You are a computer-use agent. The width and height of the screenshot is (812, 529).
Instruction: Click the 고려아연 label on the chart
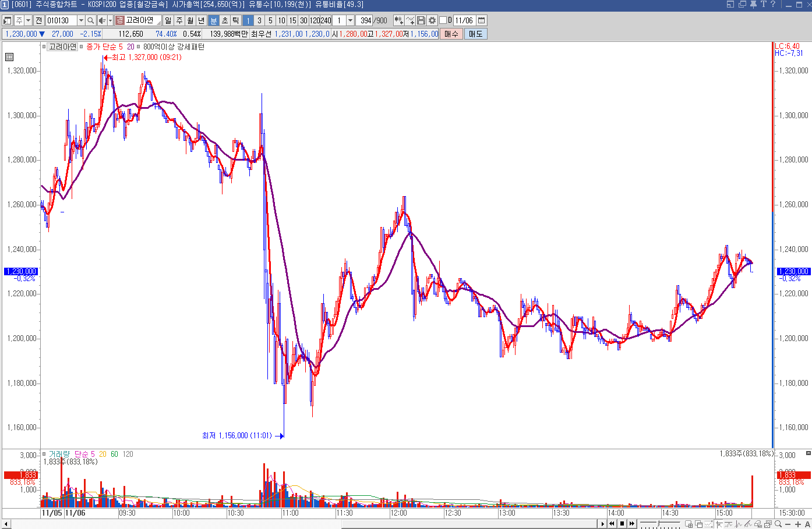[62, 47]
